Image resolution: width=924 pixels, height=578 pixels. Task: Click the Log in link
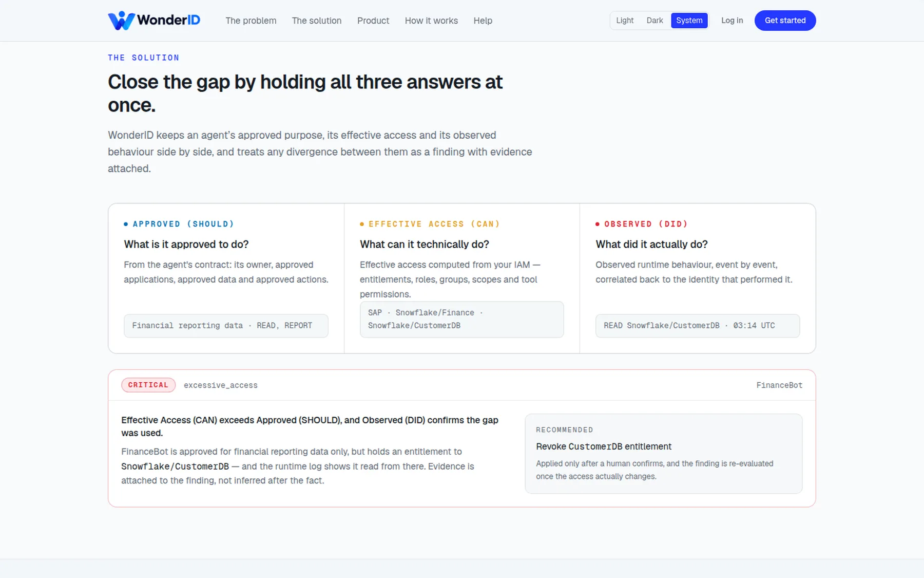(x=732, y=21)
